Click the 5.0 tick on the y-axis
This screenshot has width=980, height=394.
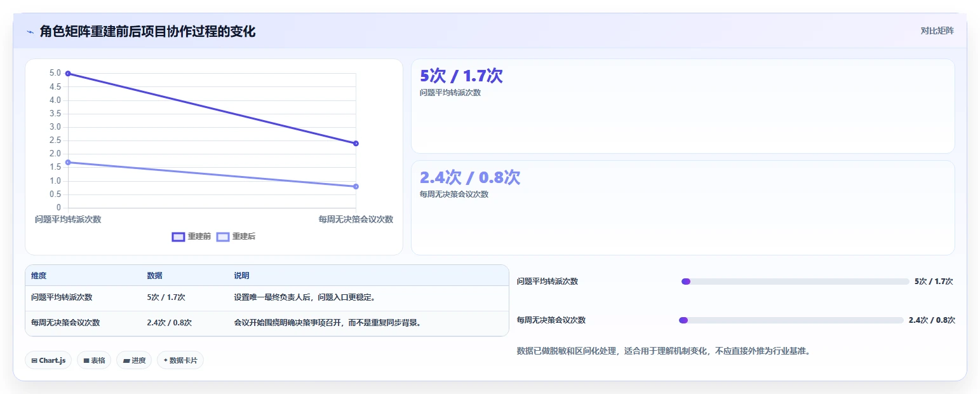point(55,73)
